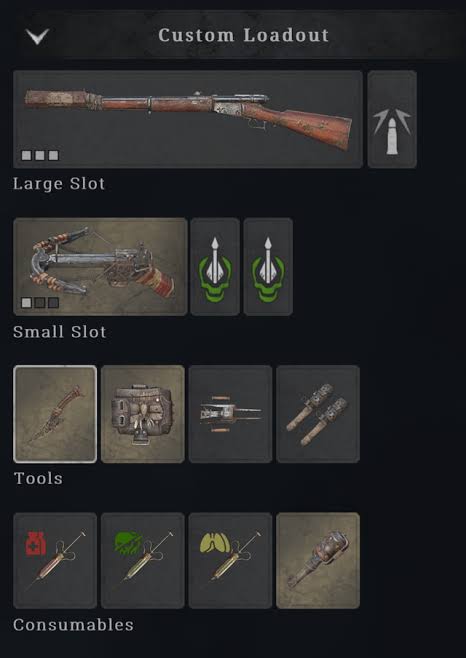Choose the second poison bolt ammo icon
This screenshot has height=658, width=466.
click(x=268, y=266)
